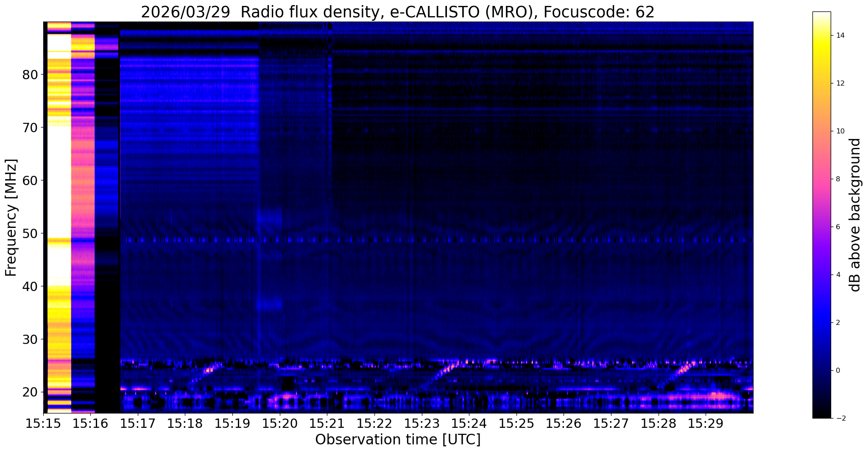Click the 70 MHz frequency tick label
This screenshot has height=452, width=868.
coord(30,127)
